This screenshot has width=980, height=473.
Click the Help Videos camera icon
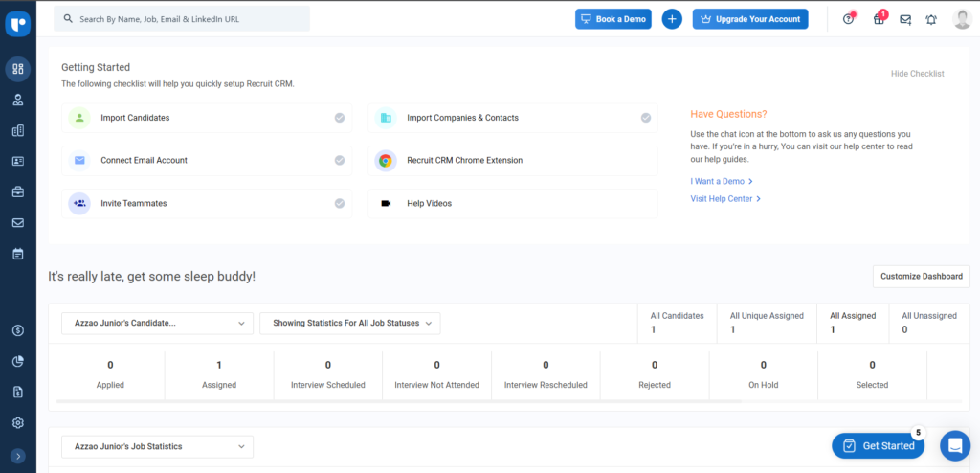pos(386,203)
